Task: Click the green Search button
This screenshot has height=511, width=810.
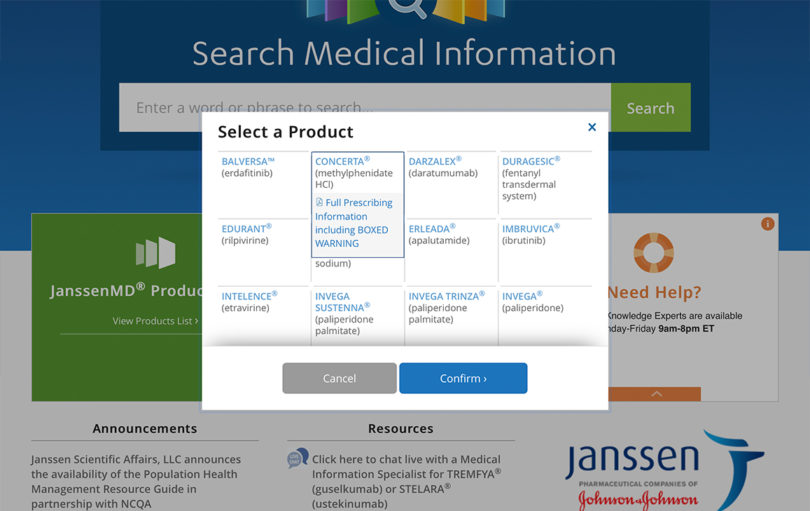Action: click(650, 107)
